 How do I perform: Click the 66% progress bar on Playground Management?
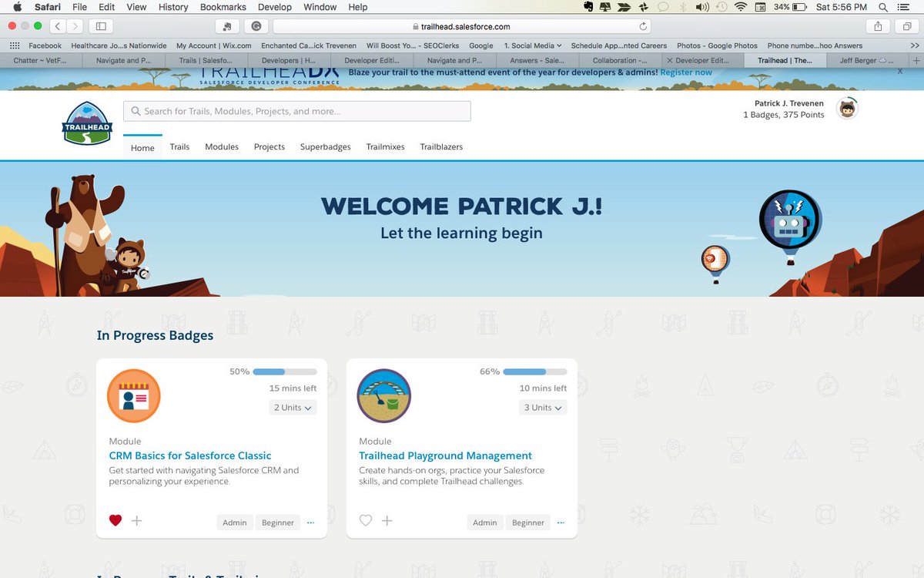point(534,371)
